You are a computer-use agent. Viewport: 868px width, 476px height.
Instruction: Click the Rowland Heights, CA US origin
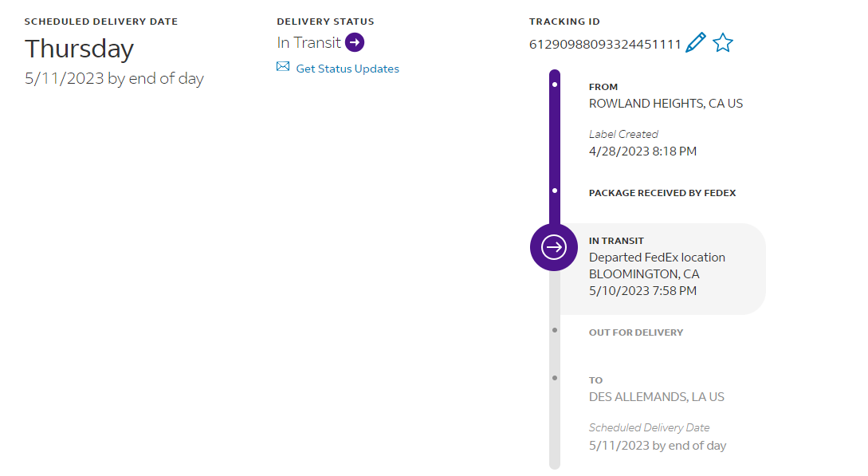[x=666, y=104]
